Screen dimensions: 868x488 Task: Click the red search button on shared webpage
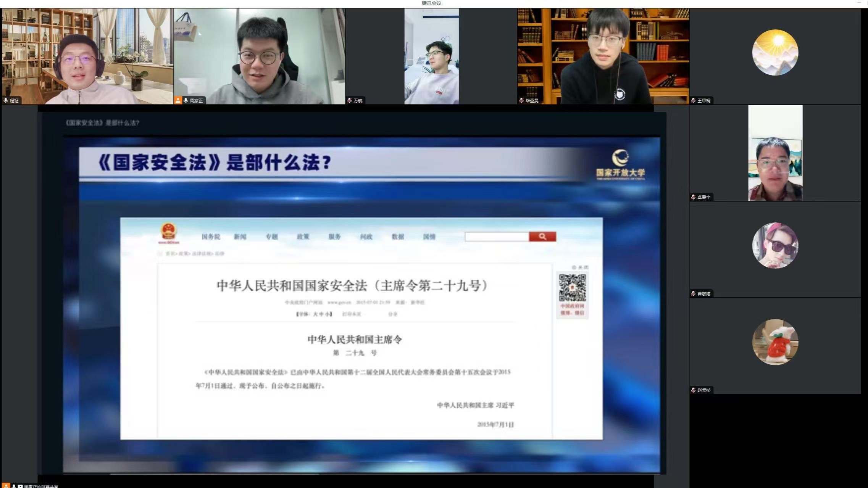[x=542, y=237]
